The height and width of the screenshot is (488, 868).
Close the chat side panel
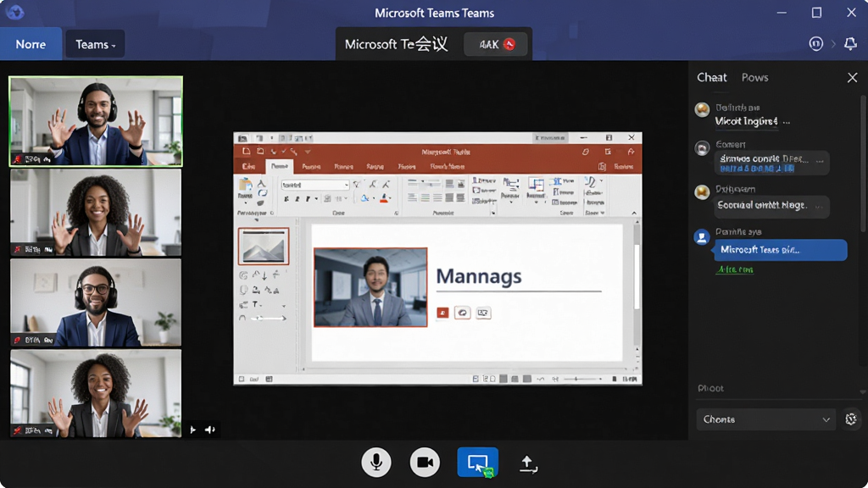coord(852,77)
